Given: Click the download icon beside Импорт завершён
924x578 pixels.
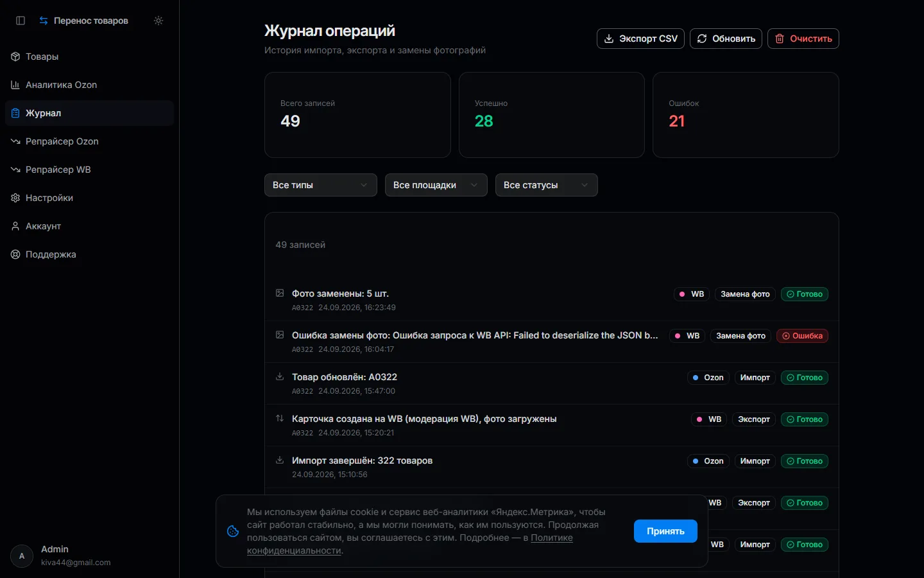Looking at the screenshot, I should (280, 460).
